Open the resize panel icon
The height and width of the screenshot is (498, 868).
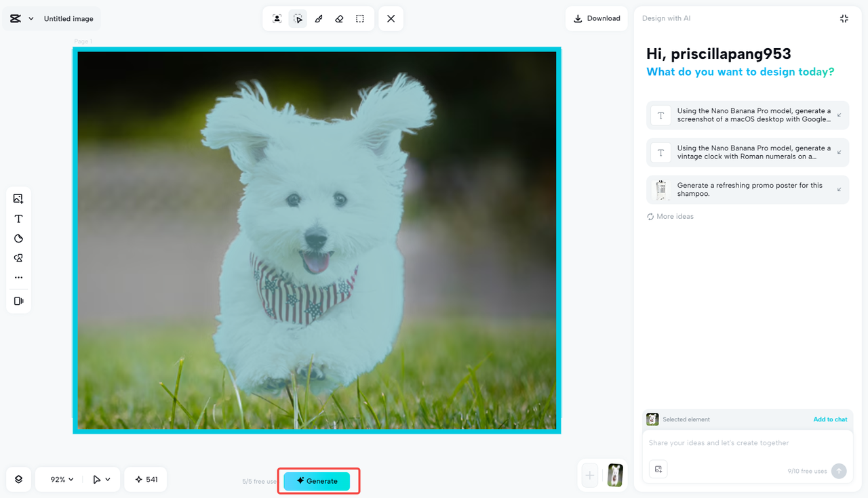18,301
